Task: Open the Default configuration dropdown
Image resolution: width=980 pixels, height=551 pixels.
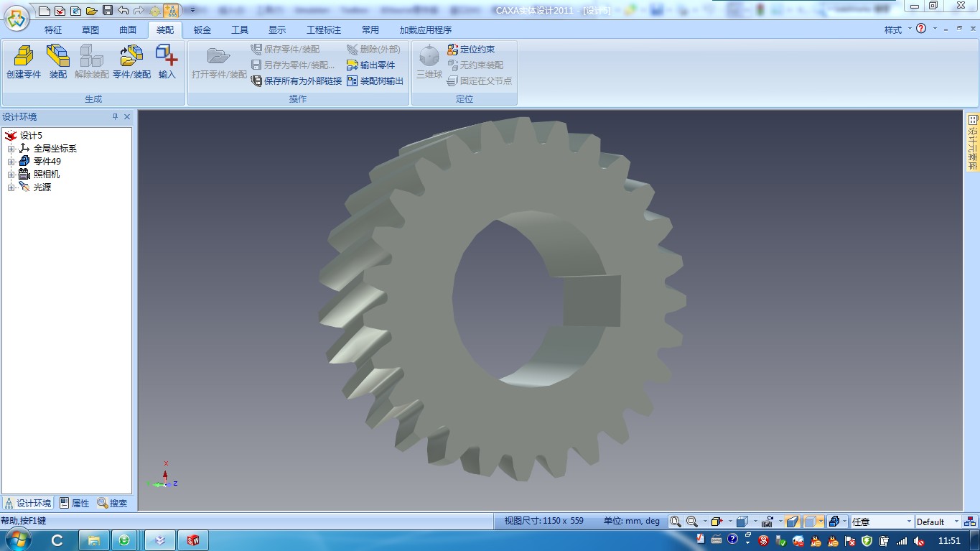Action: pyautogui.click(x=956, y=522)
